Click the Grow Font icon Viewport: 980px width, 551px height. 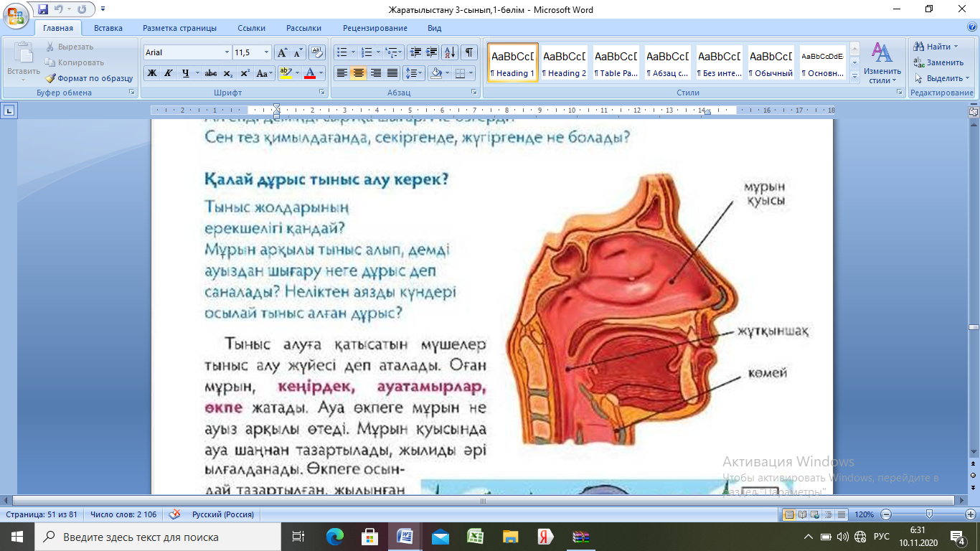coord(282,52)
